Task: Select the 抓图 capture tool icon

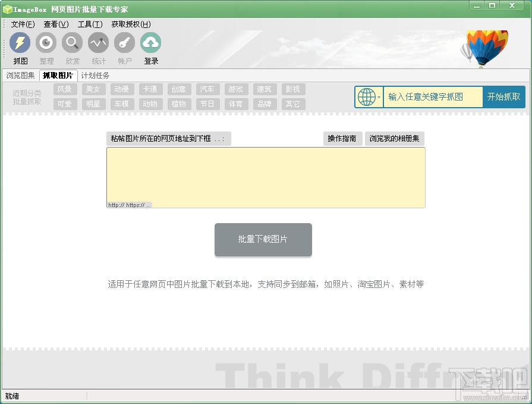Action: (20, 43)
